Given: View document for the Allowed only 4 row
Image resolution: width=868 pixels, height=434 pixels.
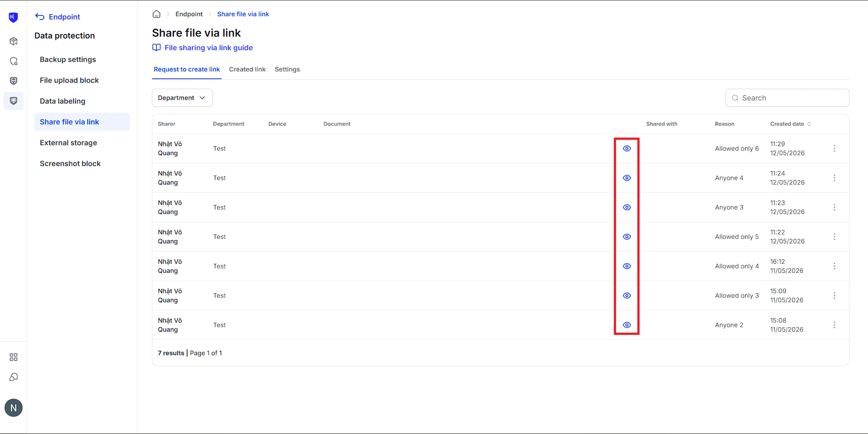Looking at the screenshot, I should coord(627,266).
